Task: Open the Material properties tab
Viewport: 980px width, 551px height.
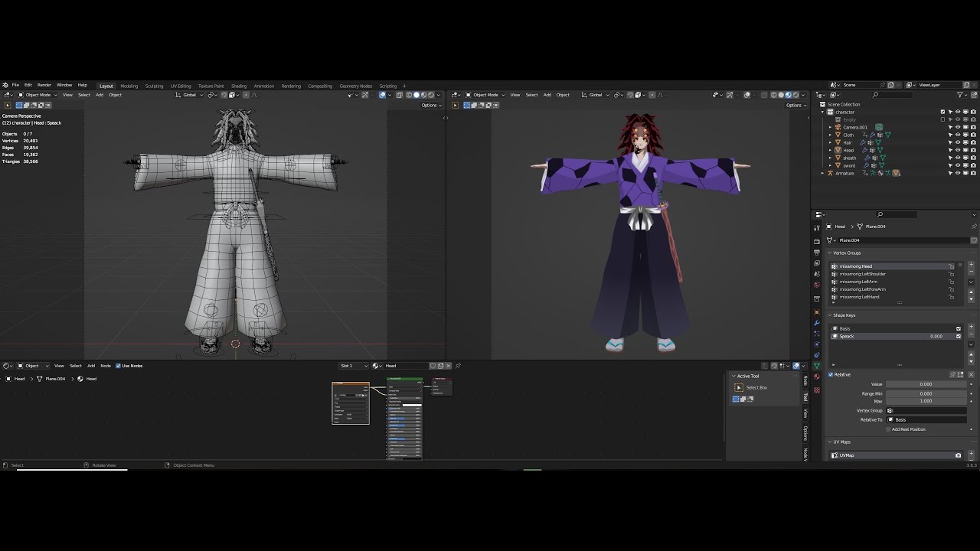Action: (817, 377)
